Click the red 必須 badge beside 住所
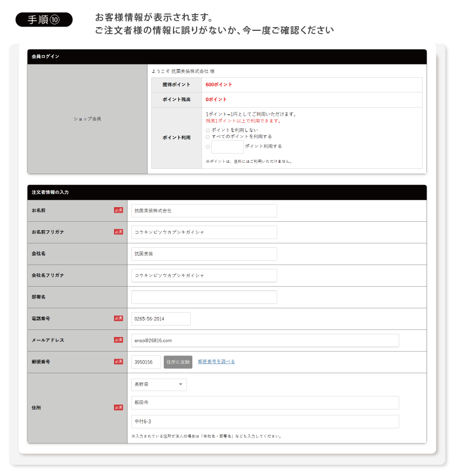Screen dimensions: 455x476 pyautogui.click(x=118, y=407)
